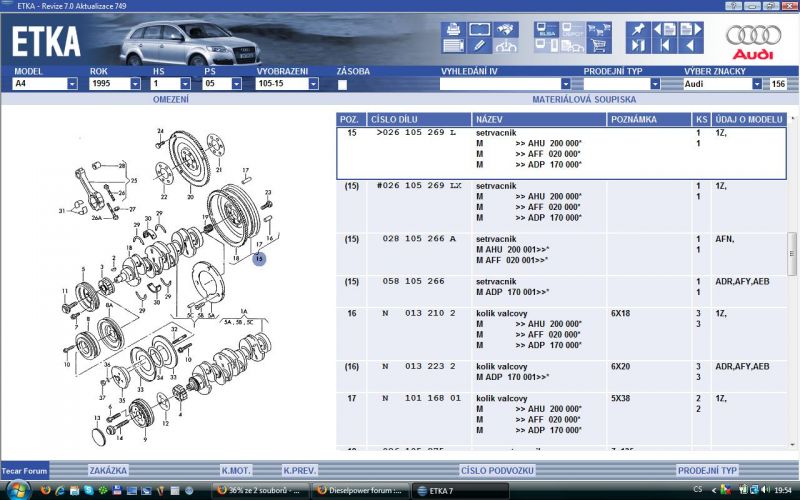Screen dimensions: 800x500
Task: Switch to the 36% ze 2 souborů taskbar window
Action: [x=261, y=491]
